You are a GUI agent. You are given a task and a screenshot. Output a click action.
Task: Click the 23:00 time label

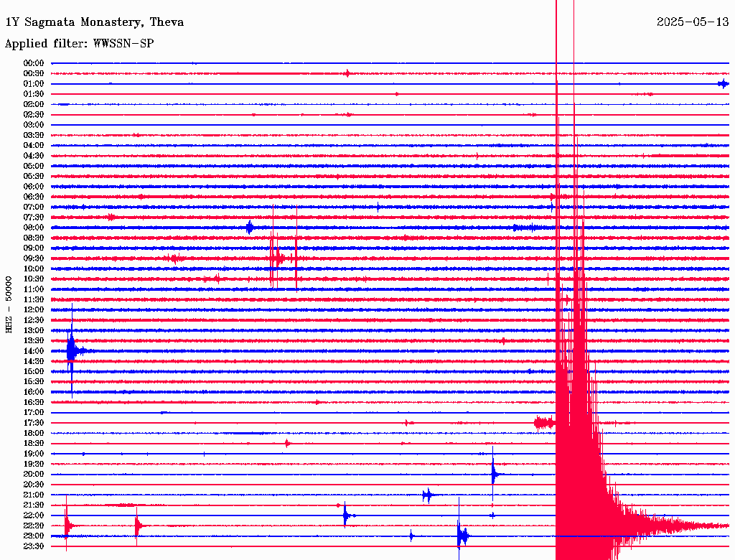[x=34, y=536]
